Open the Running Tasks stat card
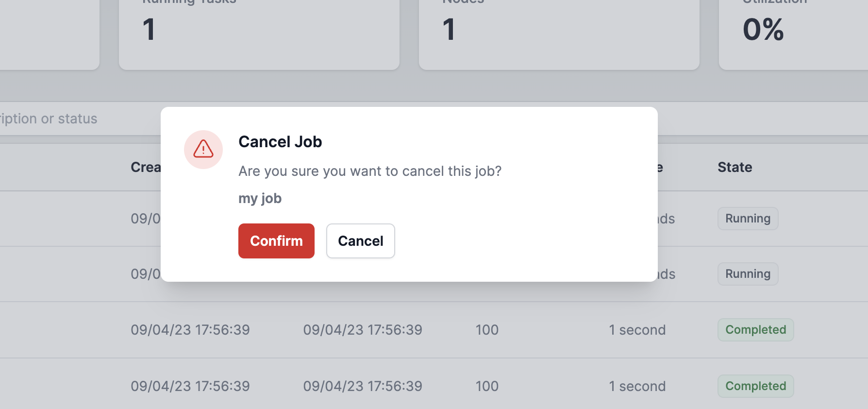This screenshot has height=409, width=868. click(x=259, y=34)
